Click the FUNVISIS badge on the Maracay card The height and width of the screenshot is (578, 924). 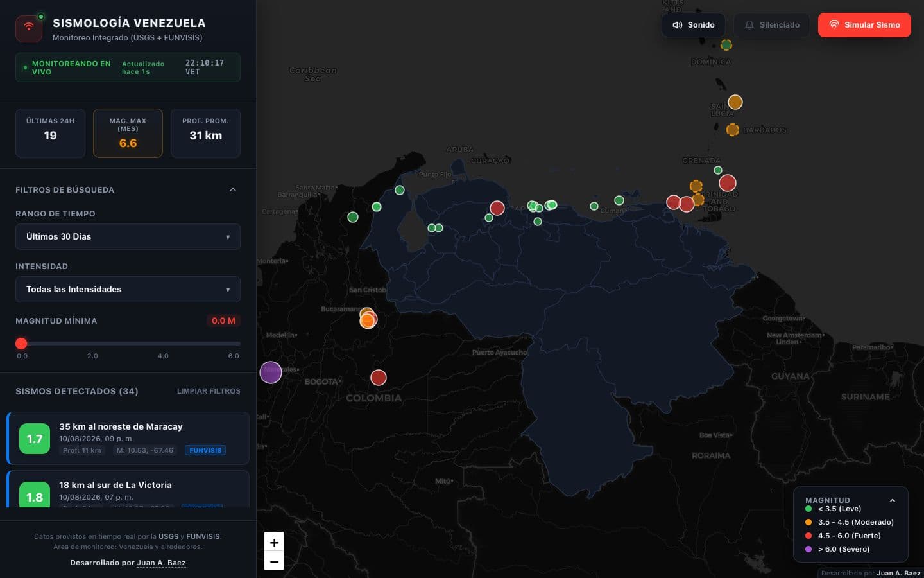click(x=205, y=450)
